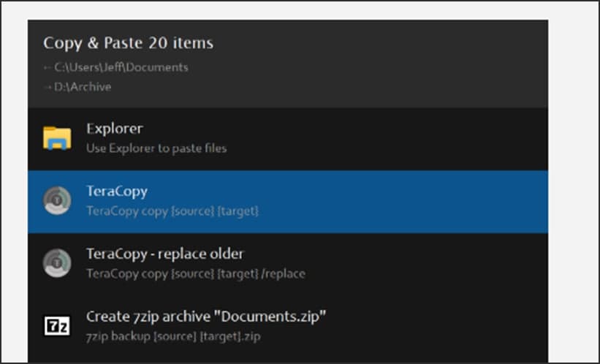Viewport: 600px width, 364px height.
Task: Click the "Copy & Paste 20 items" title
Action: tap(129, 42)
